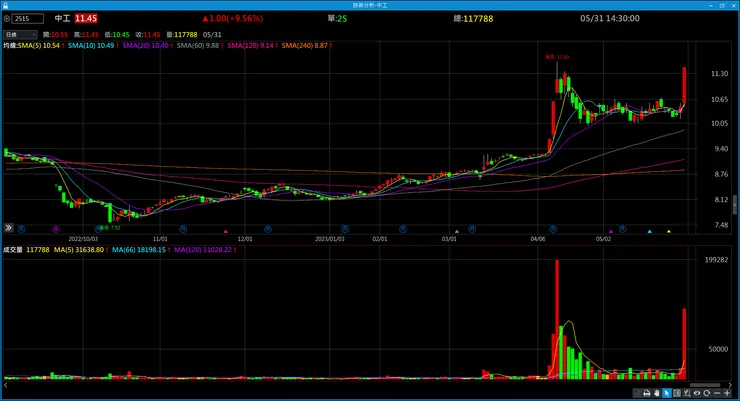The height and width of the screenshot is (401, 740).
Task: Click the vertical splitter handle on right edge
Action: pos(734,205)
